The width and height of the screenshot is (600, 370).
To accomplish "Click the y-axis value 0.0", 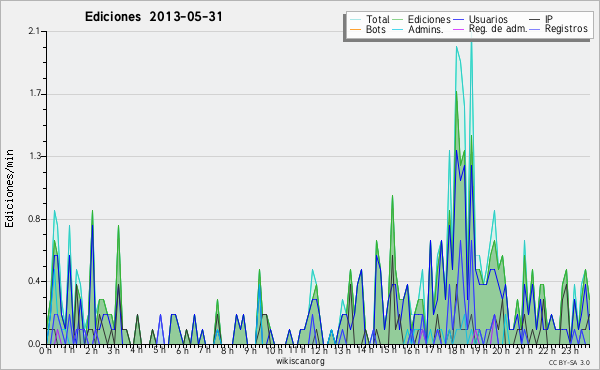I will (34, 344).
